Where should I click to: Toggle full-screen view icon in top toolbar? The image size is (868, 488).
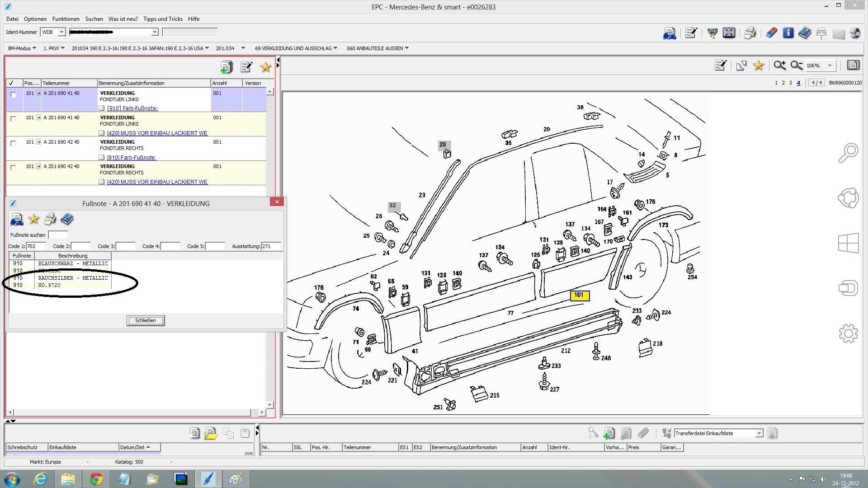729,33
